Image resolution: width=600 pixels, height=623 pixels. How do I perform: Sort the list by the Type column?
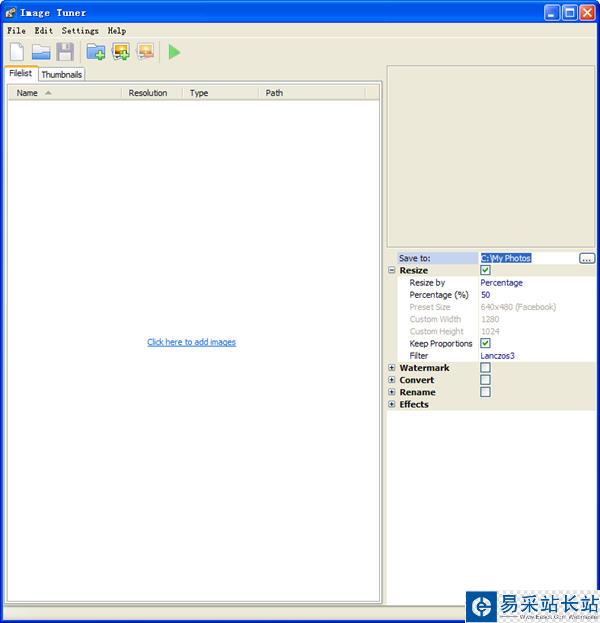point(220,93)
